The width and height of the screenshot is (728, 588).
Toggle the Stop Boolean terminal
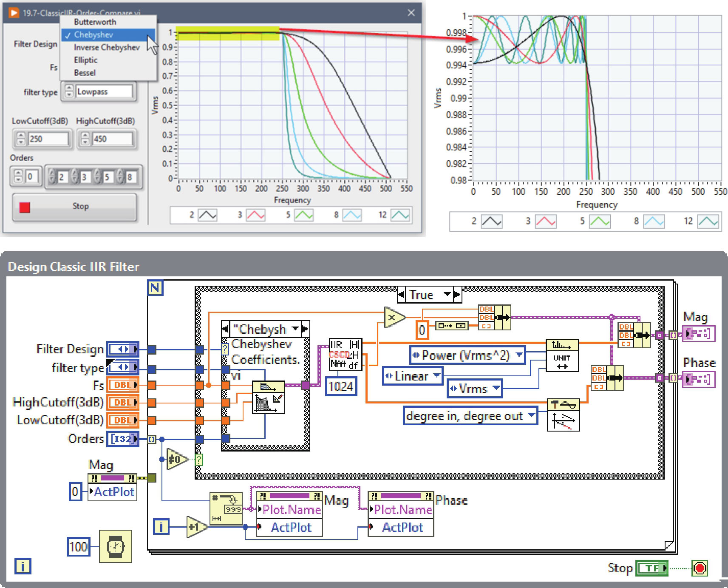pyautogui.click(x=651, y=568)
